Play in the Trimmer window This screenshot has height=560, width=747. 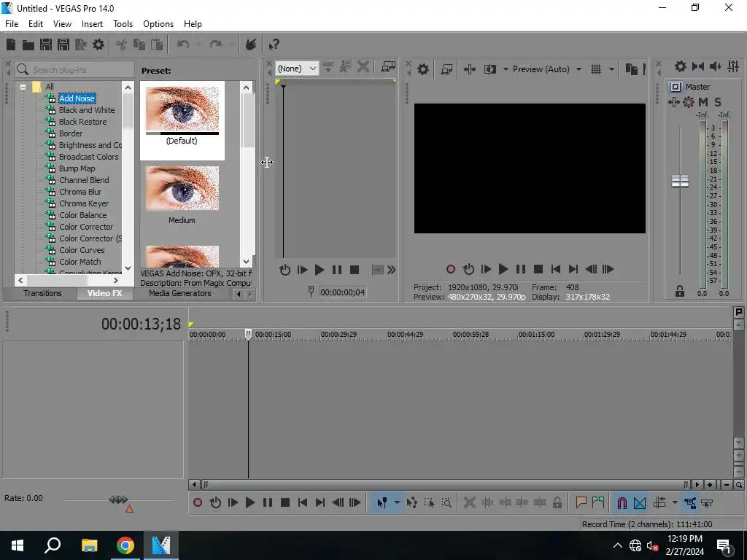(x=320, y=270)
